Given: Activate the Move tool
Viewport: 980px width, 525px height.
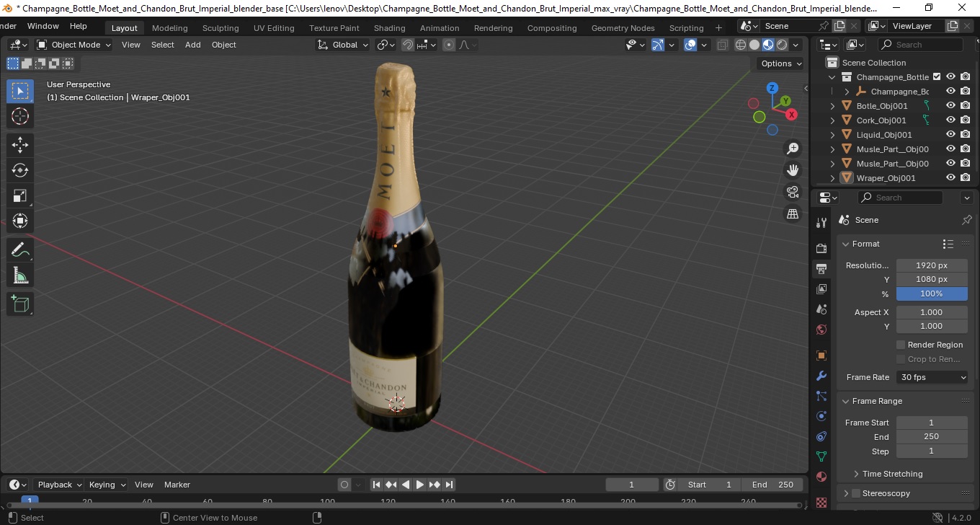Looking at the screenshot, I should click(x=20, y=145).
